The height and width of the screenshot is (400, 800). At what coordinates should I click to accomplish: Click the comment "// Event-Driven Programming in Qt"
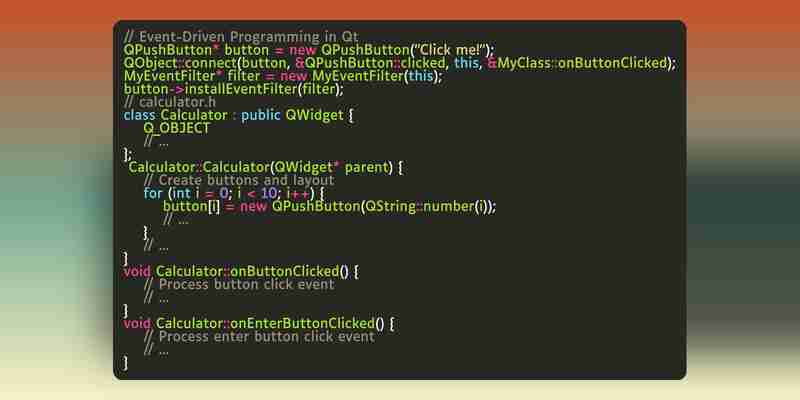241,37
